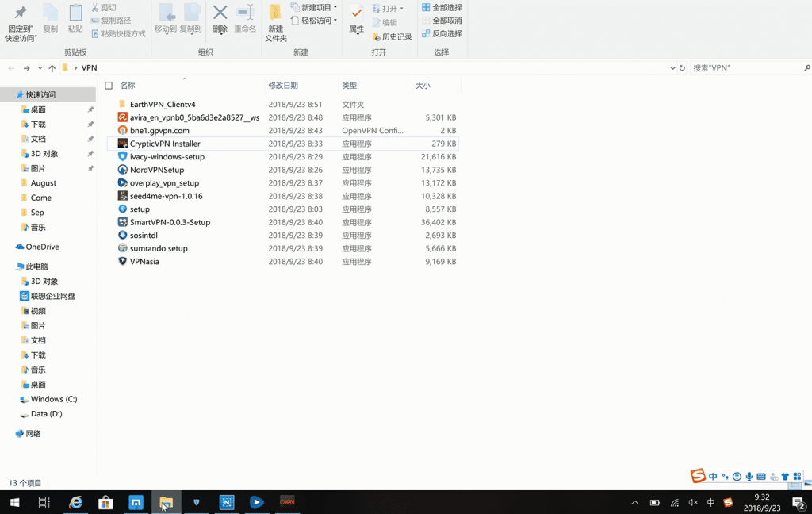Open the New item (新建项目) dropdown
This screenshot has width=812, height=514.
click(314, 7)
